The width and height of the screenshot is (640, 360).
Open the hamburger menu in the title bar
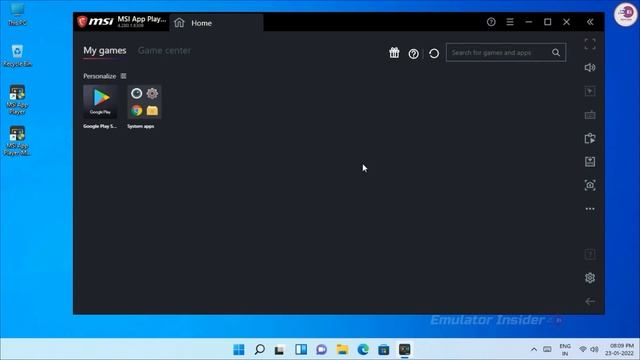tap(510, 22)
